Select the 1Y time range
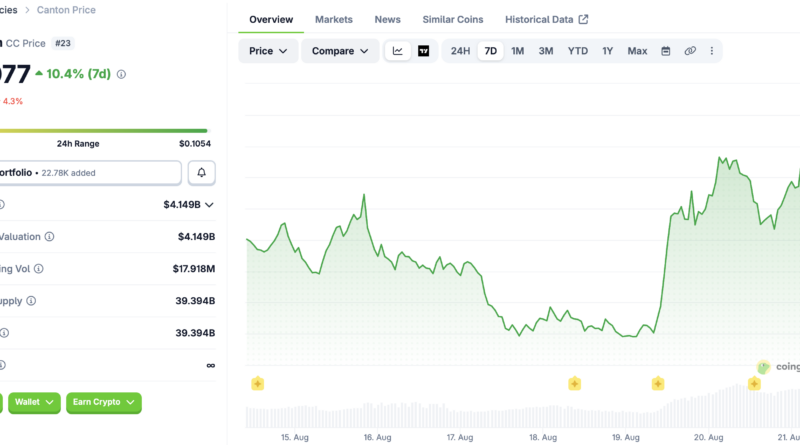Viewport: 800px width, 445px height. pyautogui.click(x=607, y=51)
